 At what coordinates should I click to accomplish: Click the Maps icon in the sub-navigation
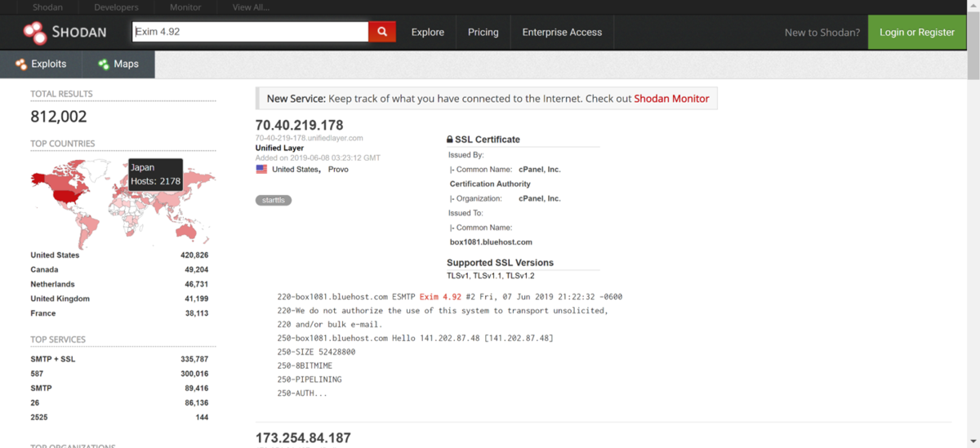104,64
